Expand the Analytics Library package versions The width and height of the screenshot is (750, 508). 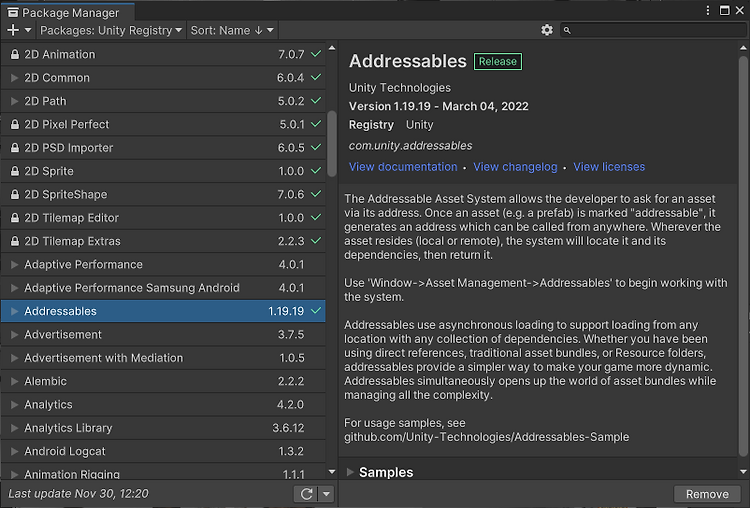tap(14, 428)
